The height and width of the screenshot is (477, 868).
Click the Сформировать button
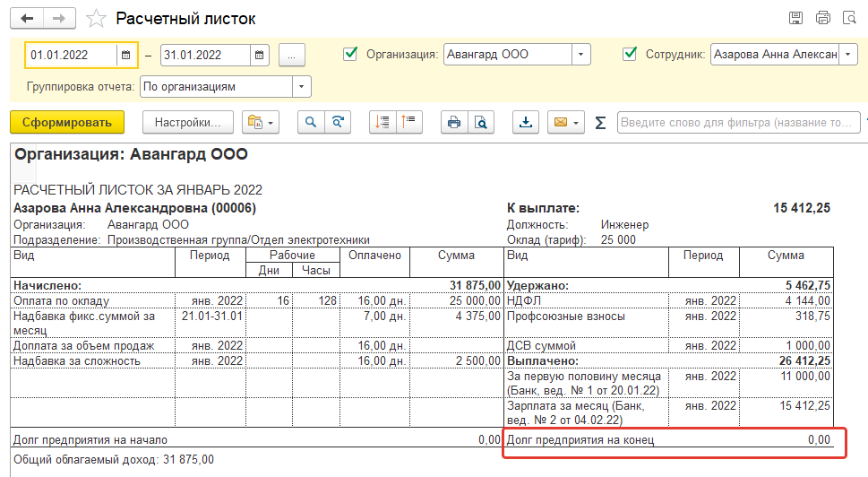(x=67, y=123)
